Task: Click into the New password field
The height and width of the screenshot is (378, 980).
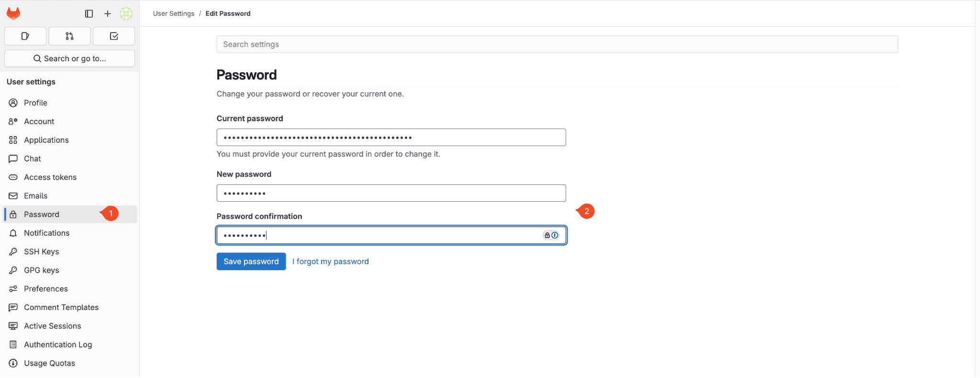Action: (x=391, y=193)
